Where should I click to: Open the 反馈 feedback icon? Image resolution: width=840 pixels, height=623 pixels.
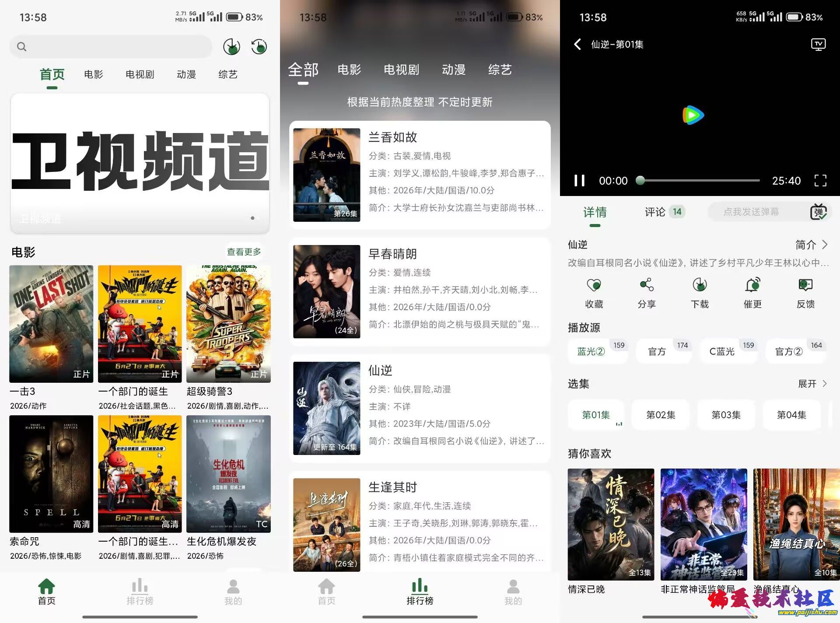[x=805, y=293]
